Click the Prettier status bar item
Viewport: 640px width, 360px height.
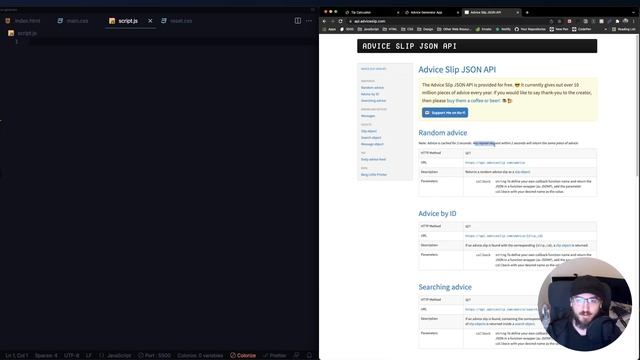coord(275,356)
